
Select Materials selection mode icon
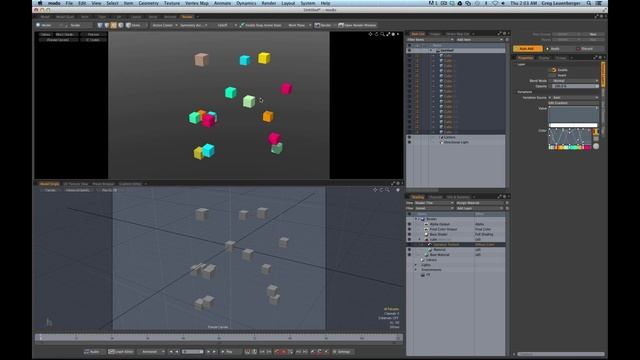coord(120,25)
